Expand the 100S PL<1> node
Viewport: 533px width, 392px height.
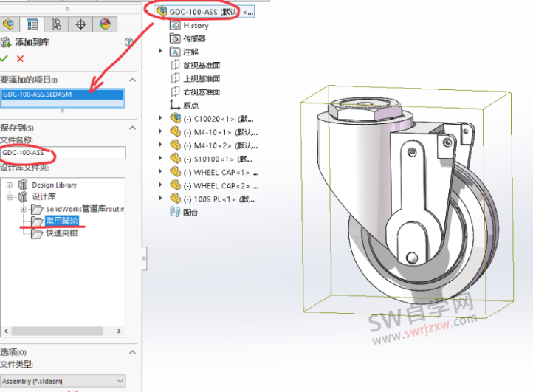coord(160,198)
